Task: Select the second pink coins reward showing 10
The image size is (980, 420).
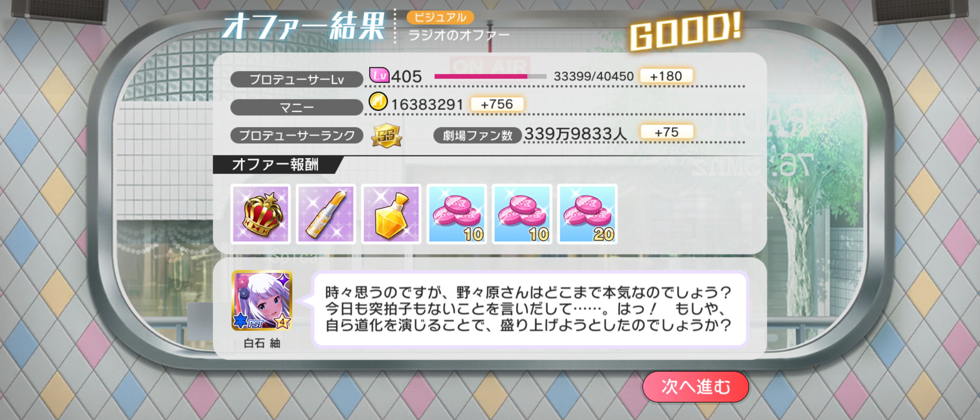Action: click(x=522, y=214)
